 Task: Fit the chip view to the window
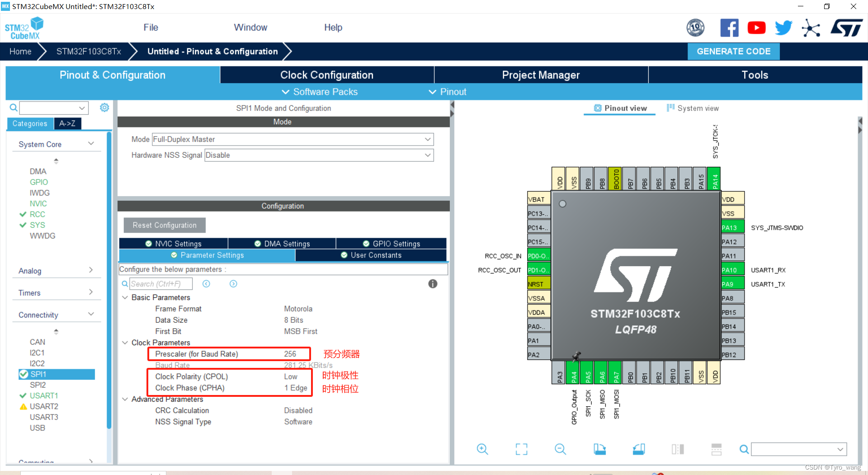point(522,449)
